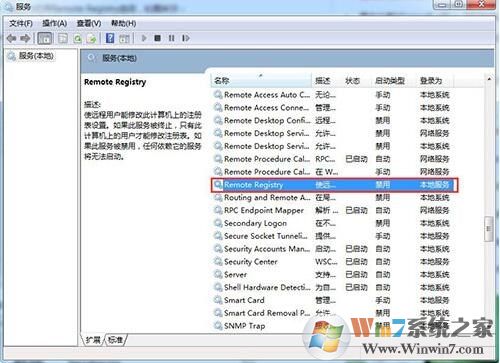Click the Forward arrow in the toolbar
The height and width of the screenshot is (363, 500).
25,38
